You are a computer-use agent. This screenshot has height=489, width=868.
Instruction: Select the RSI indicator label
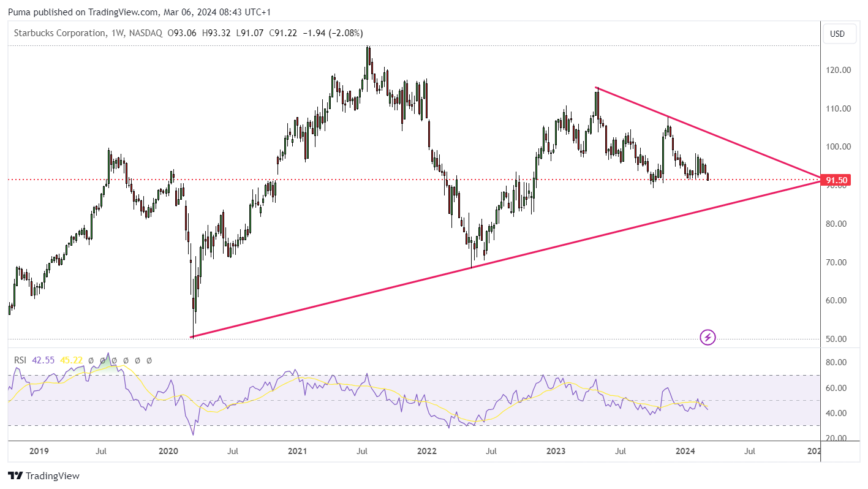click(x=21, y=360)
